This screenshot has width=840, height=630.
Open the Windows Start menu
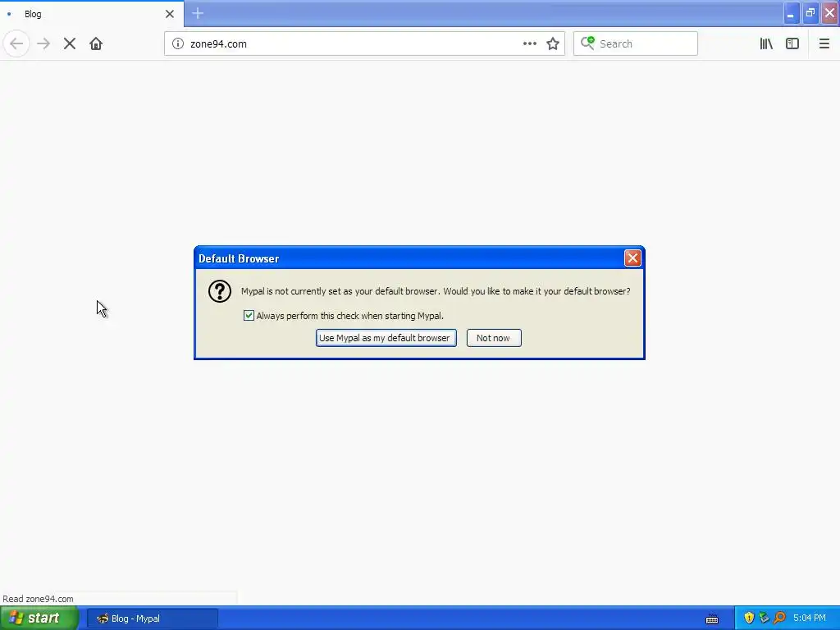click(x=39, y=619)
